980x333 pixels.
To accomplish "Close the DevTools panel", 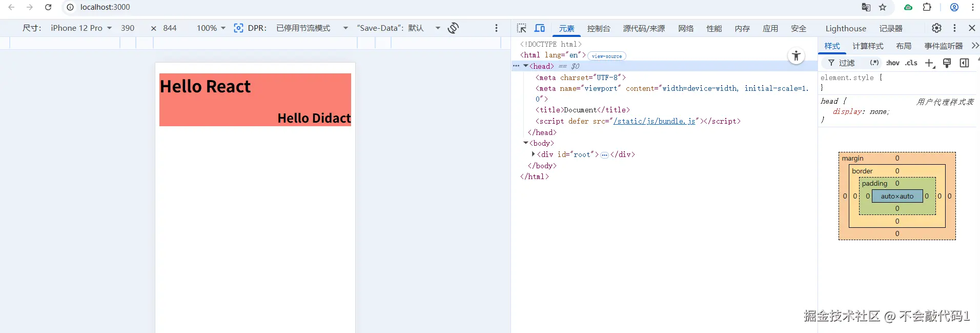I will (972, 28).
